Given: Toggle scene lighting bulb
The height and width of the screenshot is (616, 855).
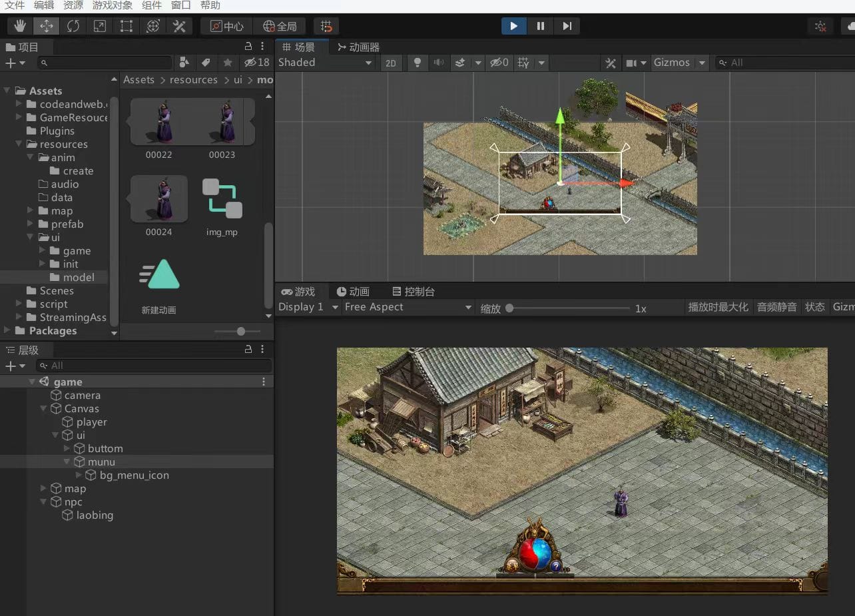Looking at the screenshot, I should pos(418,63).
